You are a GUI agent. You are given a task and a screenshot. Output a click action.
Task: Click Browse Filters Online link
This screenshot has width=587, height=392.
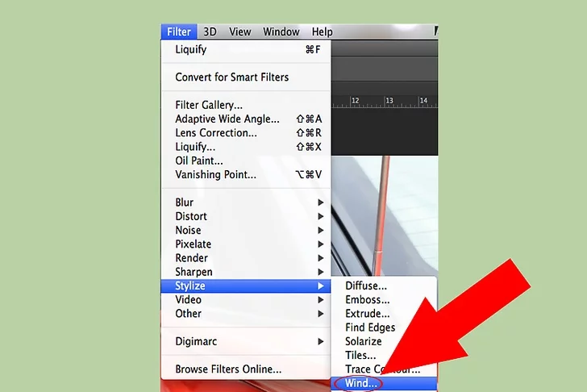228,369
